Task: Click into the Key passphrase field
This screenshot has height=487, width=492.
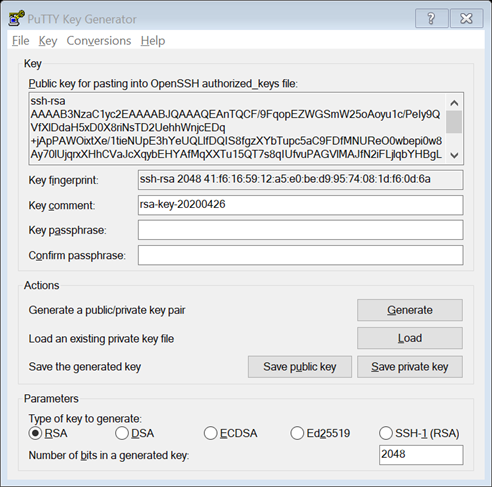Action: (x=300, y=230)
